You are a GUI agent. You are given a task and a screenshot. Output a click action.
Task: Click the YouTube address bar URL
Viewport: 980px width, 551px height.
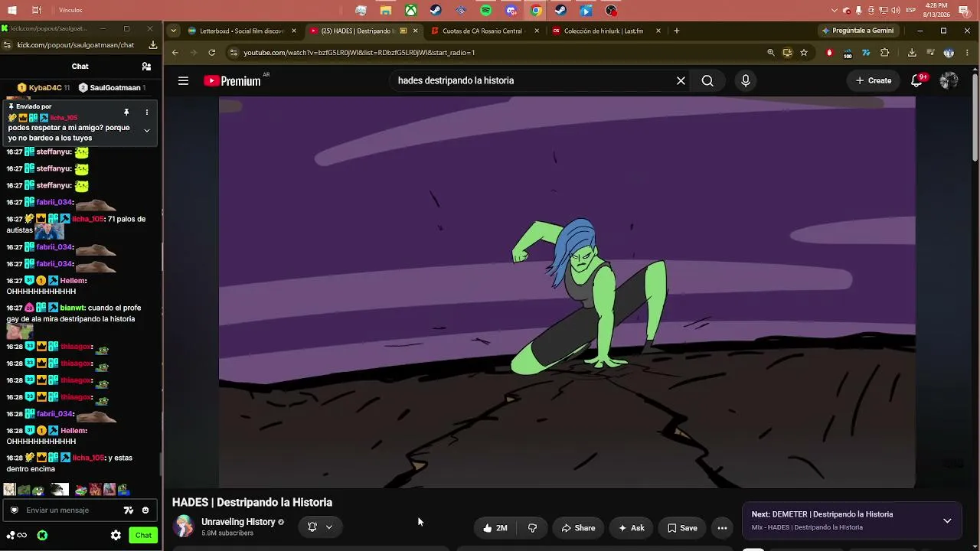pos(359,53)
